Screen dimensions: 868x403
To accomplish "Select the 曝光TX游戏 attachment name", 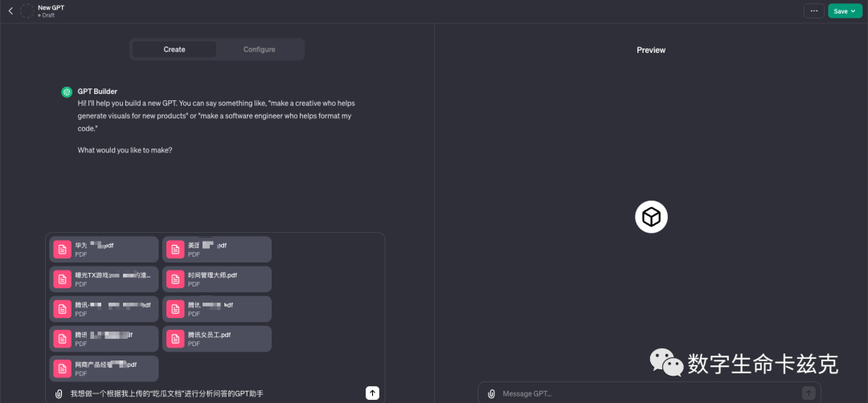I will click(x=113, y=275).
